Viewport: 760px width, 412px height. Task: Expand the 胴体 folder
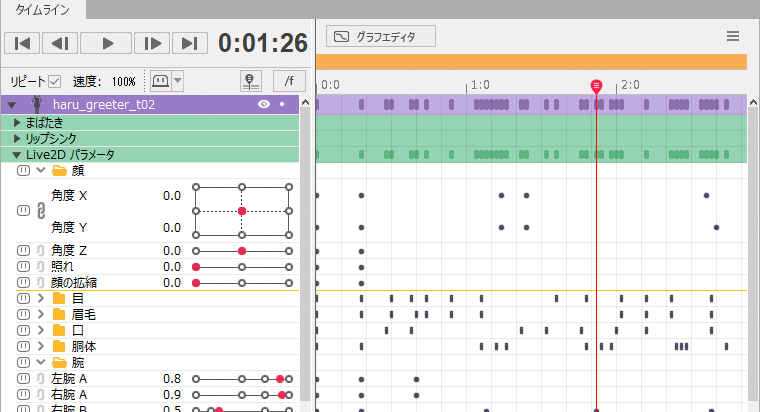[41, 346]
